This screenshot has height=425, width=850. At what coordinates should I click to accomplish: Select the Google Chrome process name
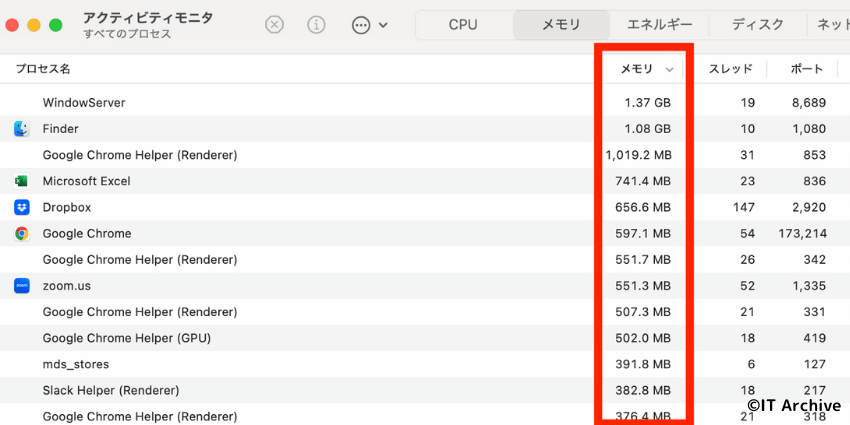click(x=87, y=234)
